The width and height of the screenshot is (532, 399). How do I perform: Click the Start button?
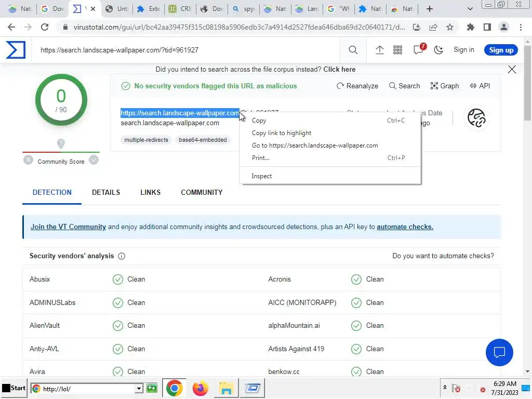point(14,388)
